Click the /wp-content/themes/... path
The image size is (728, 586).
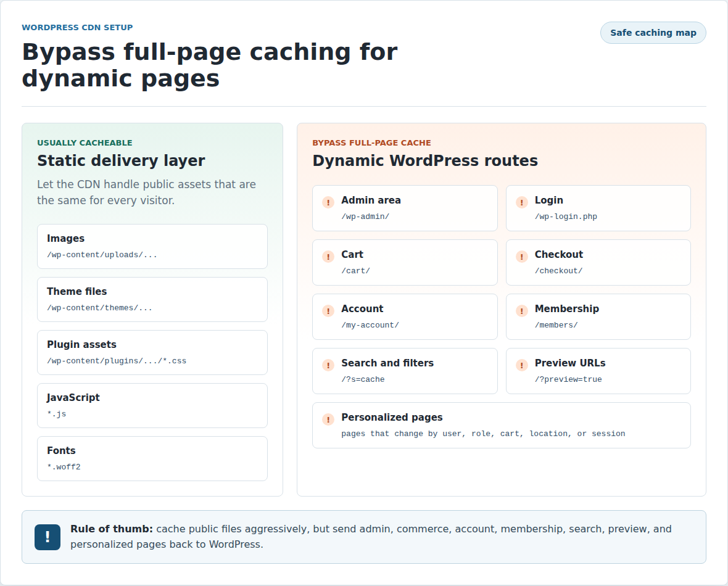(x=99, y=308)
